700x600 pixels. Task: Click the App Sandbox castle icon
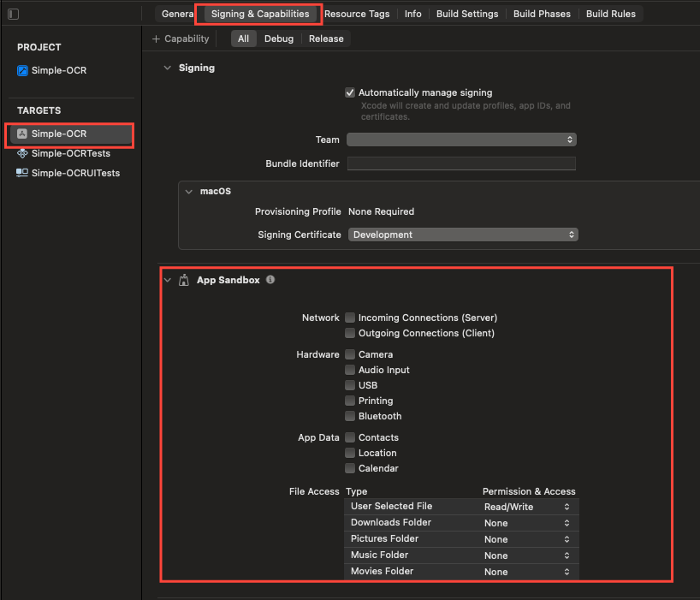(x=184, y=281)
